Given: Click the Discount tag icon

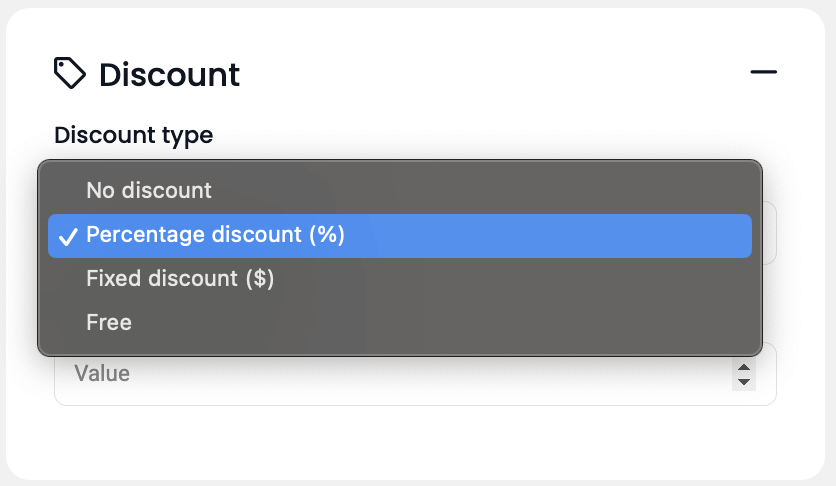Looking at the screenshot, I should pos(70,74).
